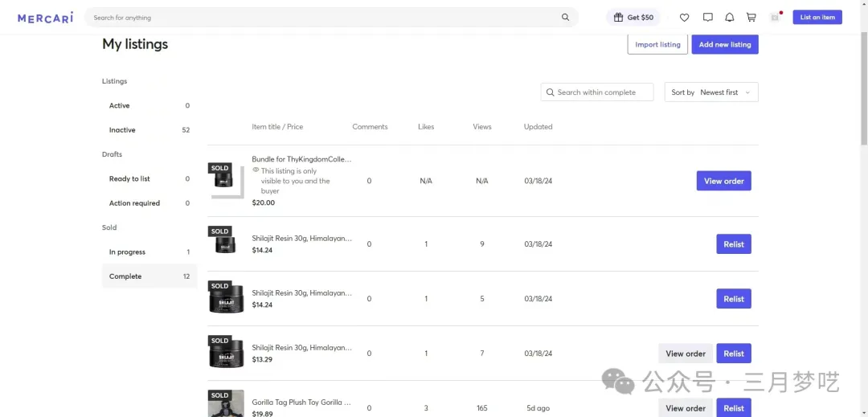Click the gift icon beside Get $50
The height and width of the screenshot is (417, 868).
[x=618, y=17]
